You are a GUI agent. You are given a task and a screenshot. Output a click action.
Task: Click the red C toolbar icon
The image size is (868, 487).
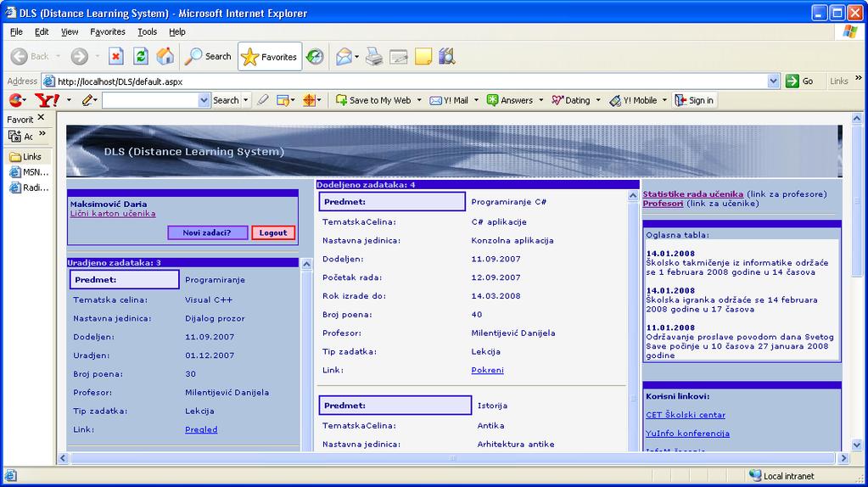16,100
